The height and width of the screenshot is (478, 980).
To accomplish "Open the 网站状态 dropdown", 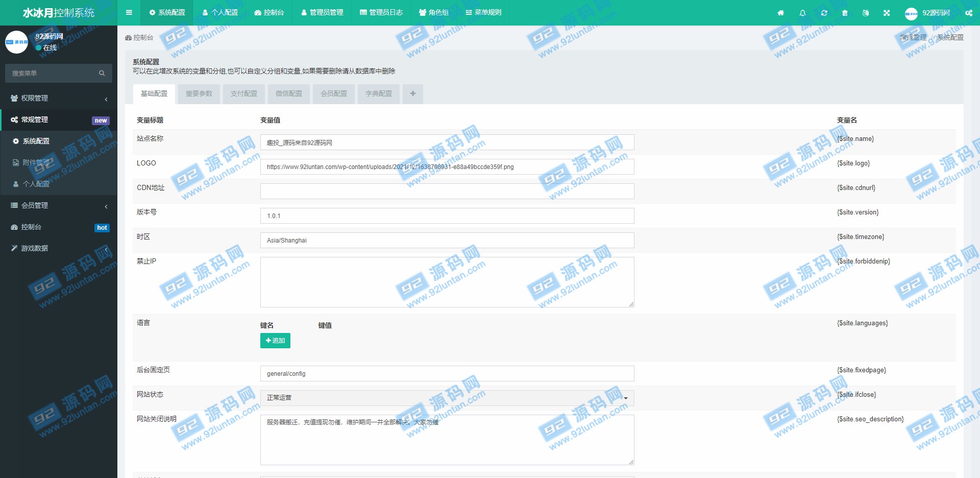I will (447, 398).
